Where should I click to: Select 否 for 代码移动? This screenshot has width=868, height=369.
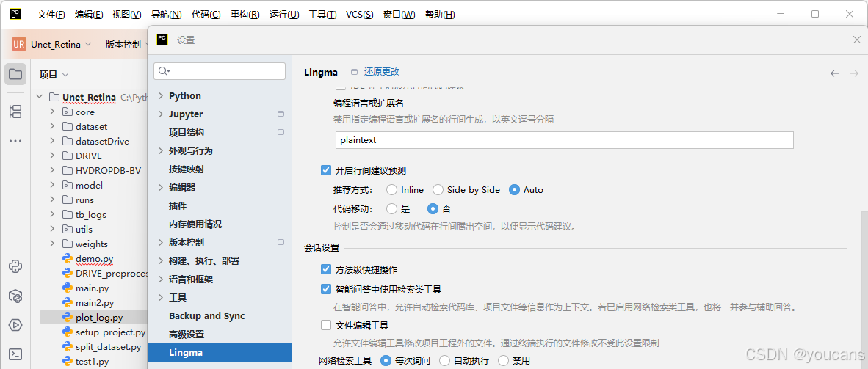point(433,208)
